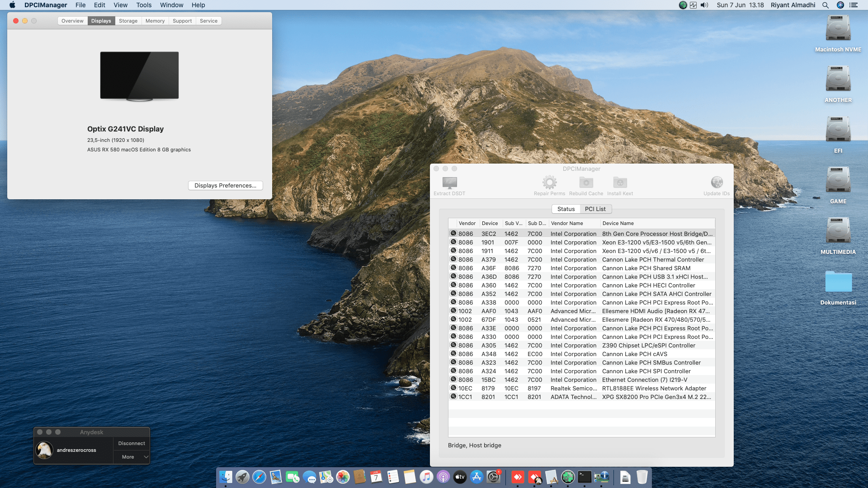The image size is (868, 488).
Task: Open Notification Center from menu bar
Action: (854, 5)
